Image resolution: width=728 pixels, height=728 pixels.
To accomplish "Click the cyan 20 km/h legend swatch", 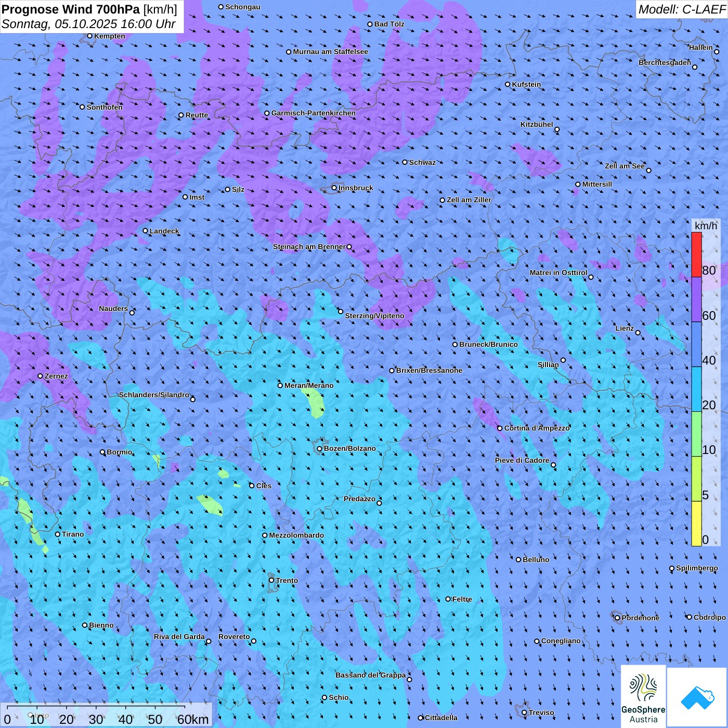I will click(x=696, y=389).
